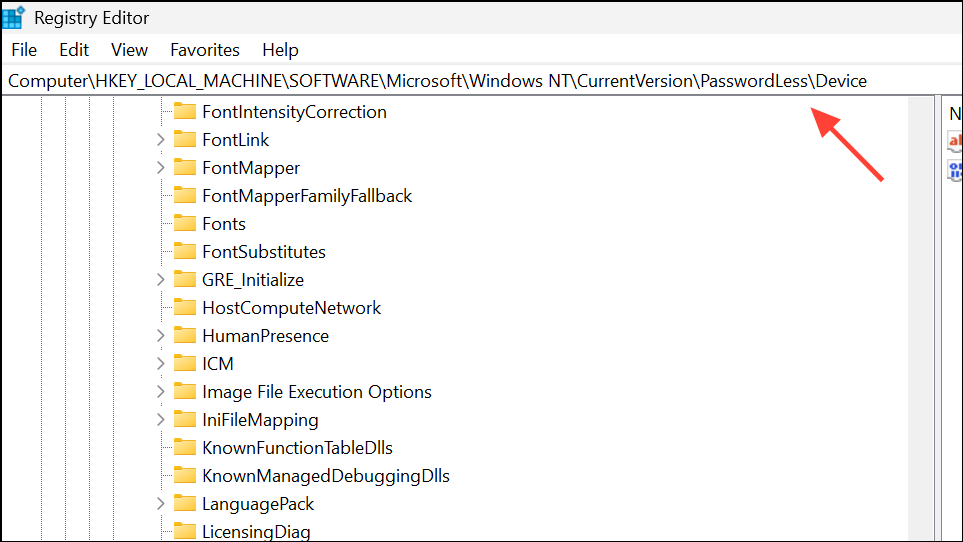Expand the LanguagePack key
The width and height of the screenshot is (963, 542).
(x=160, y=503)
